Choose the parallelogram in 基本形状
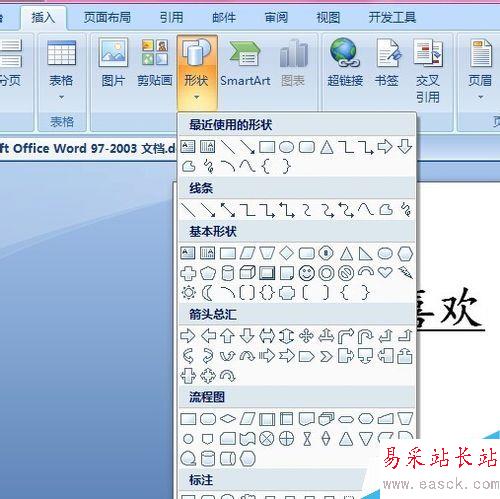This screenshot has width=500, height=499. pos(247,253)
